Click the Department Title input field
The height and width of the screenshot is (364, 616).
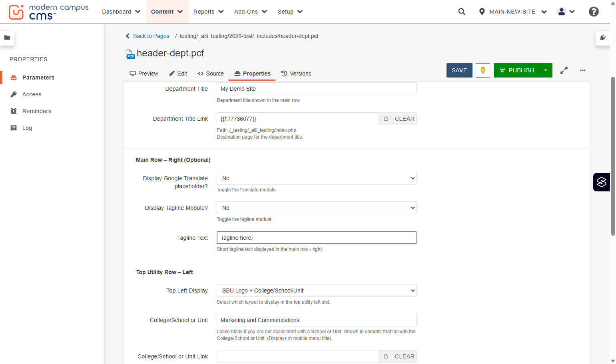coord(317,89)
